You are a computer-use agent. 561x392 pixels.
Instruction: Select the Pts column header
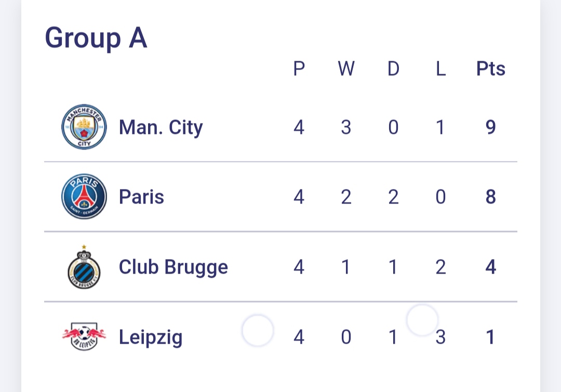tap(491, 69)
